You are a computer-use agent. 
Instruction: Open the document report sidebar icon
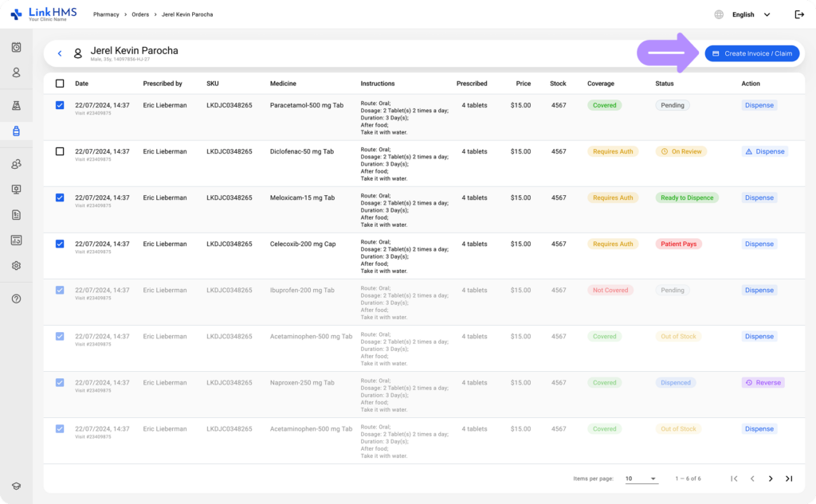[x=16, y=215]
